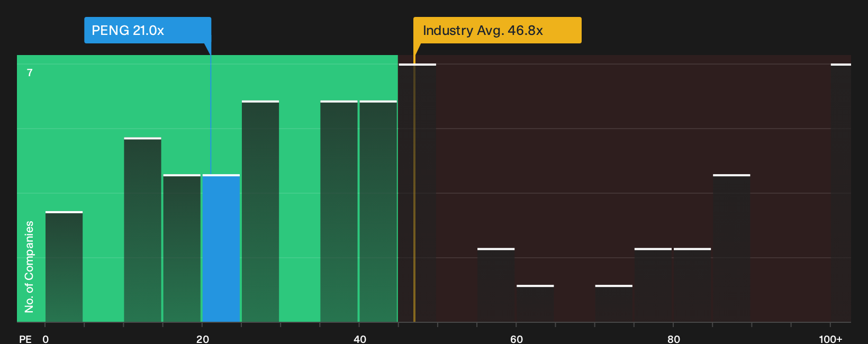Screen dimensions: 868x344
Task: Click the x-axis label 40
Action: pos(360,339)
